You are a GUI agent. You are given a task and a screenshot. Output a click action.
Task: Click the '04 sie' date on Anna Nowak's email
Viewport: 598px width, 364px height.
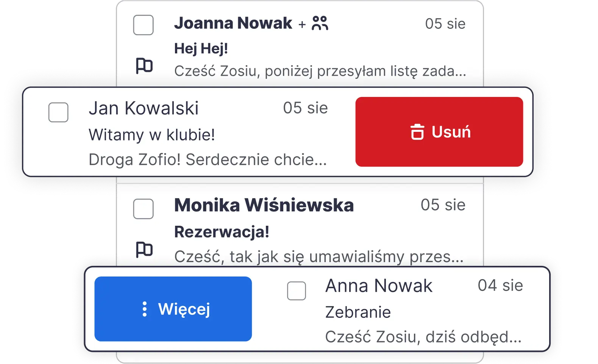(x=500, y=285)
